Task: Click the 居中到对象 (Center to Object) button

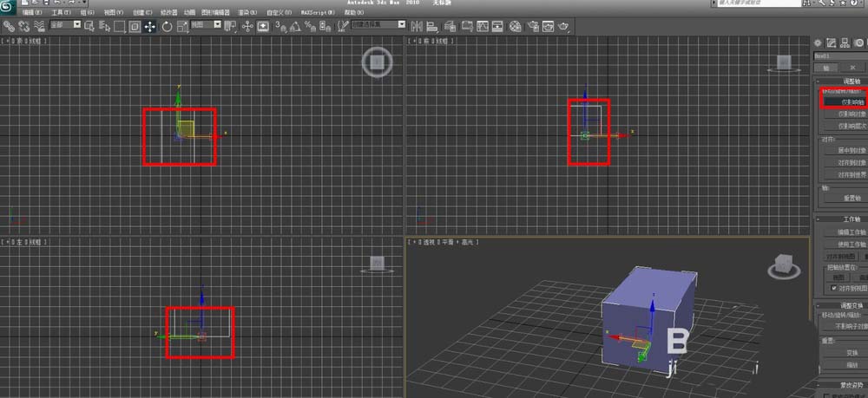Action: click(845, 150)
